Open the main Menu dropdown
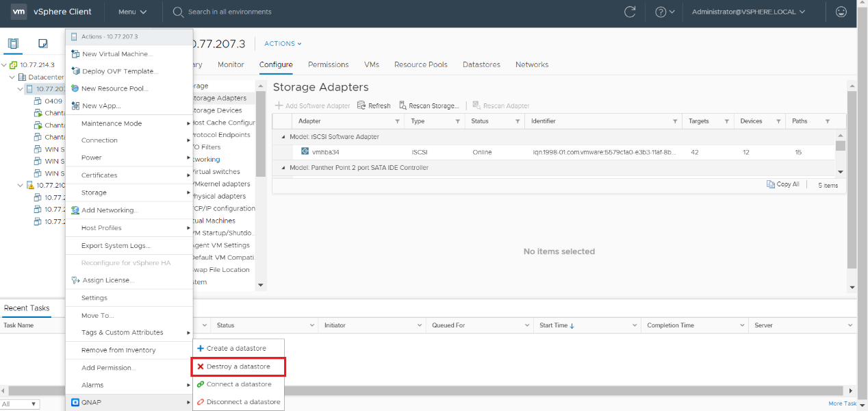The width and height of the screenshot is (868, 411). [132, 12]
